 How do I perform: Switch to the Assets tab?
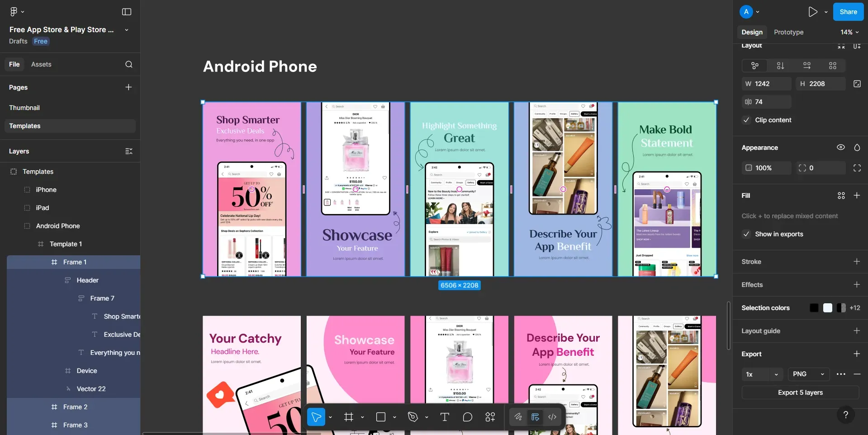[41, 64]
